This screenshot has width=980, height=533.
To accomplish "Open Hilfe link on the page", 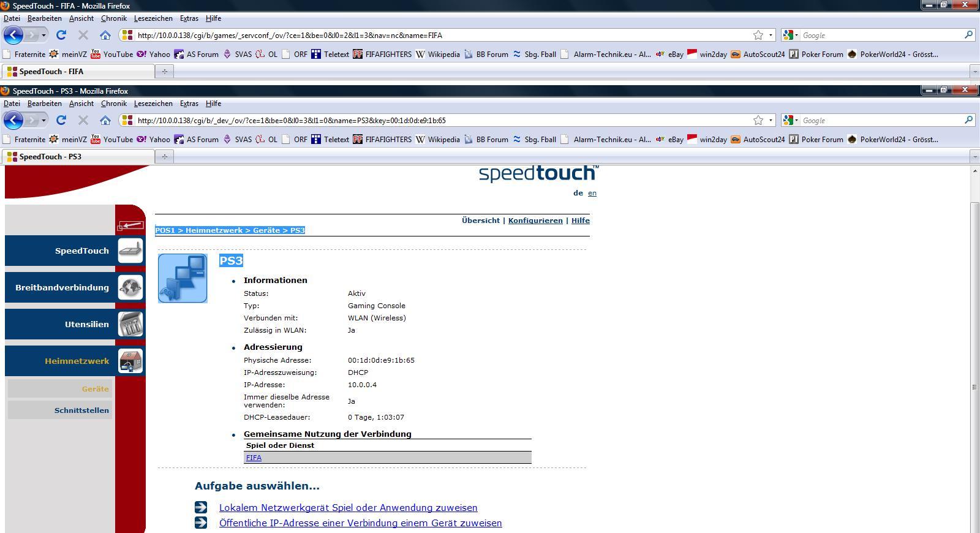I will 581,221.
